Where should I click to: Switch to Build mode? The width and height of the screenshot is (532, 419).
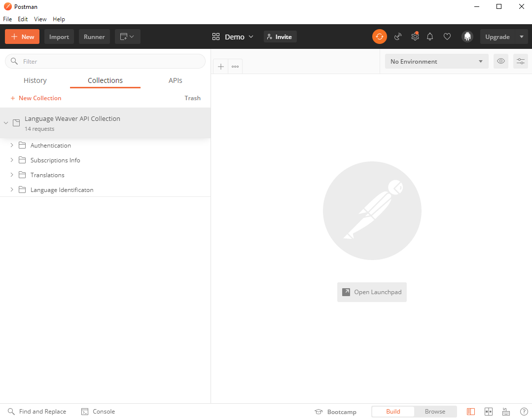tap(393, 412)
